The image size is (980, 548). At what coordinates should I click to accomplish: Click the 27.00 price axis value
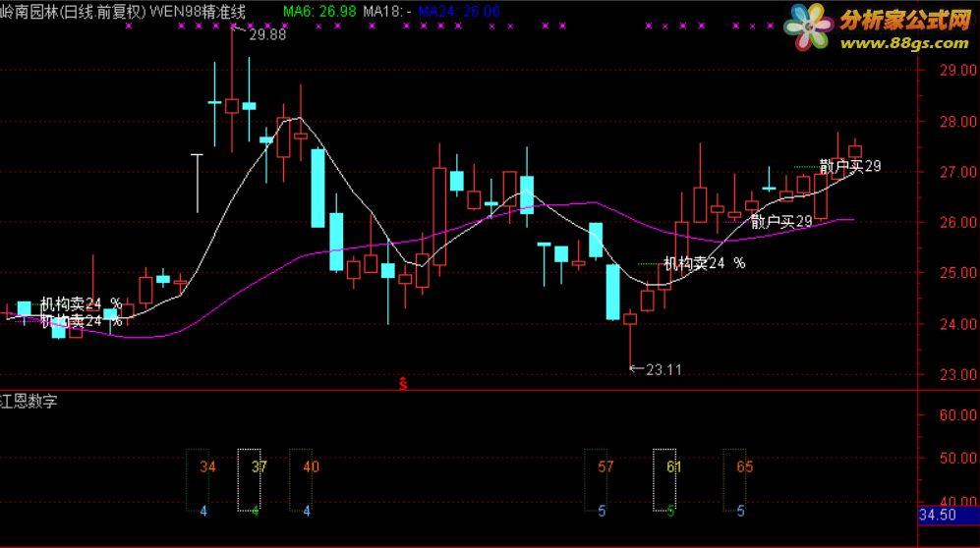(x=958, y=172)
